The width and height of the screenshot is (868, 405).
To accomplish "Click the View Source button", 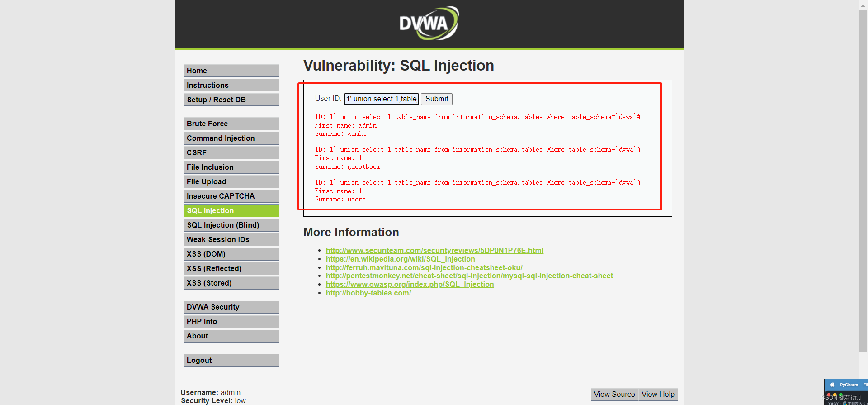I will tap(614, 394).
